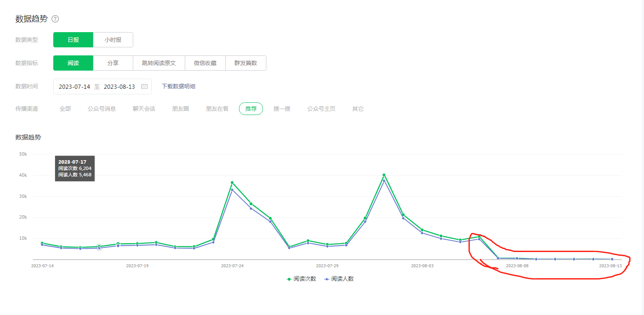Select the 推荐 channel filter

pyautogui.click(x=251, y=109)
